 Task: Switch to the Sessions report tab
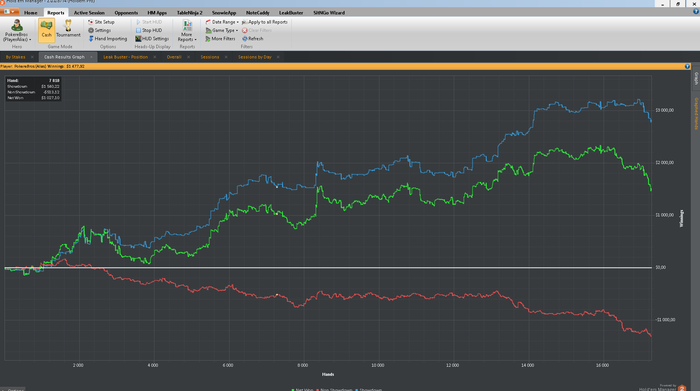pyautogui.click(x=210, y=57)
